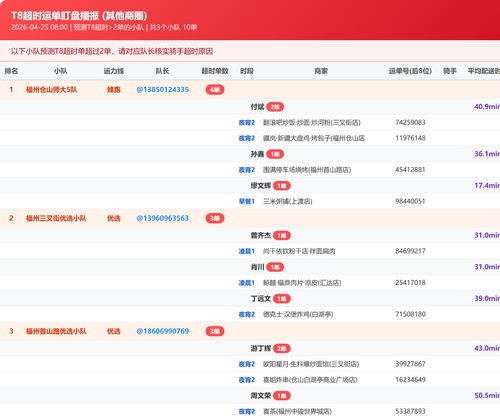Click waybill number 11976148

coord(410,138)
